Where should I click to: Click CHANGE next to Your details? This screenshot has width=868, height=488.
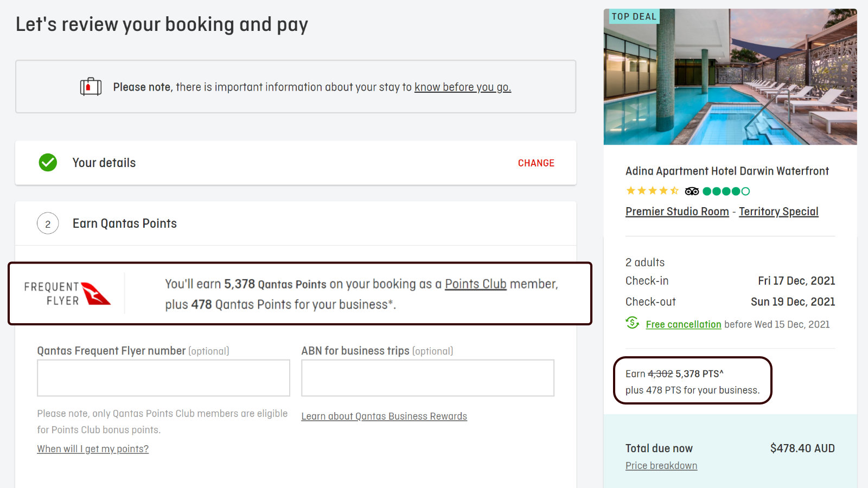pos(536,163)
